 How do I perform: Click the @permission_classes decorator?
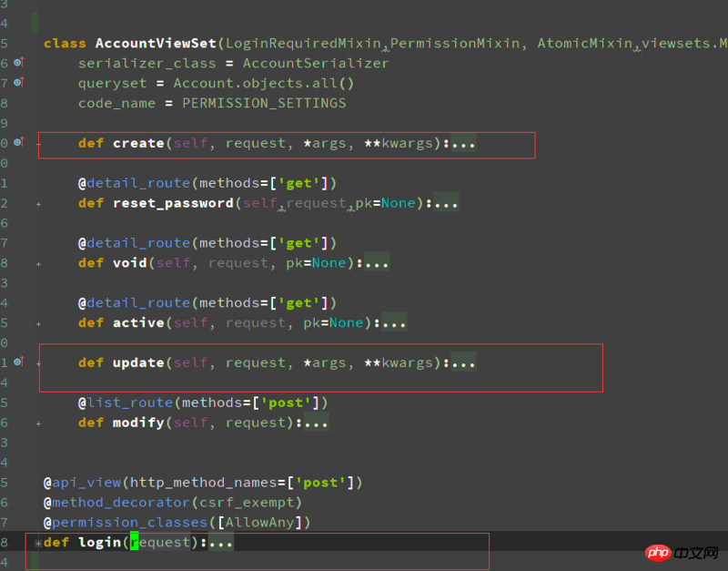pos(126,523)
